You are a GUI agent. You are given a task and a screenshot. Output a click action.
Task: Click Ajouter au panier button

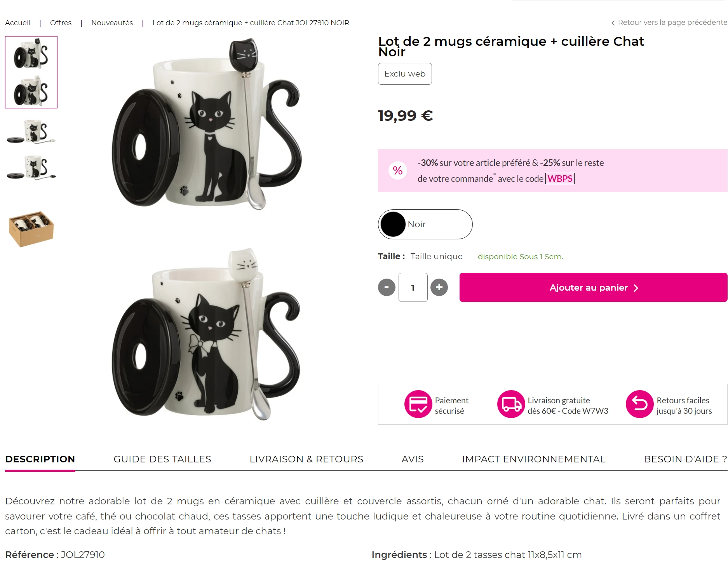593,288
